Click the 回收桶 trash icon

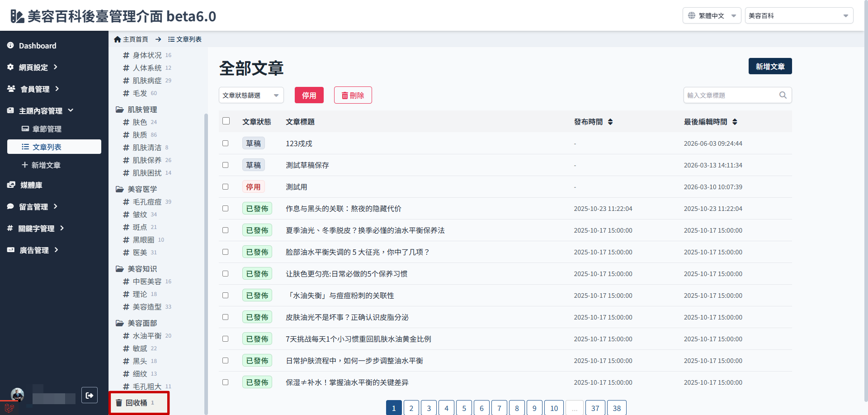click(x=119, y=402)
